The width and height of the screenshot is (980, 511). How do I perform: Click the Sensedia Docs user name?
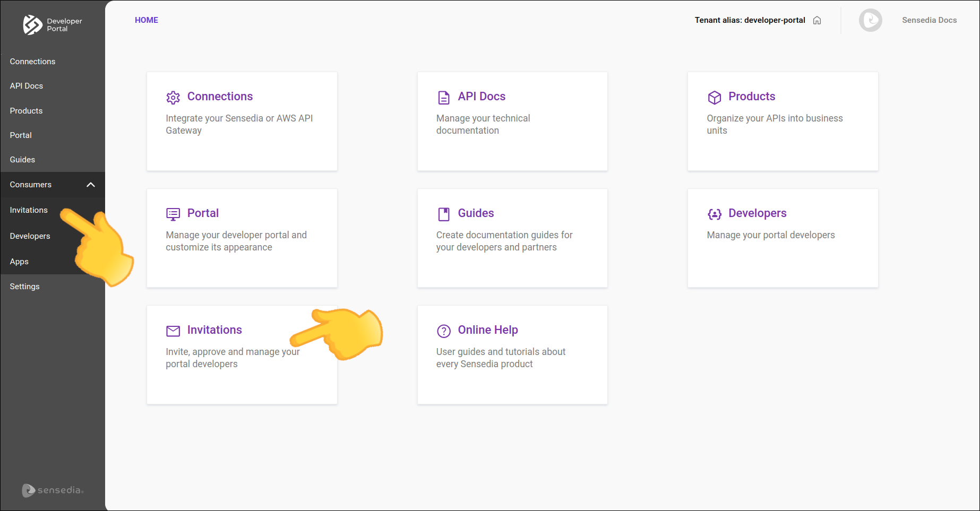coord(929,20)
